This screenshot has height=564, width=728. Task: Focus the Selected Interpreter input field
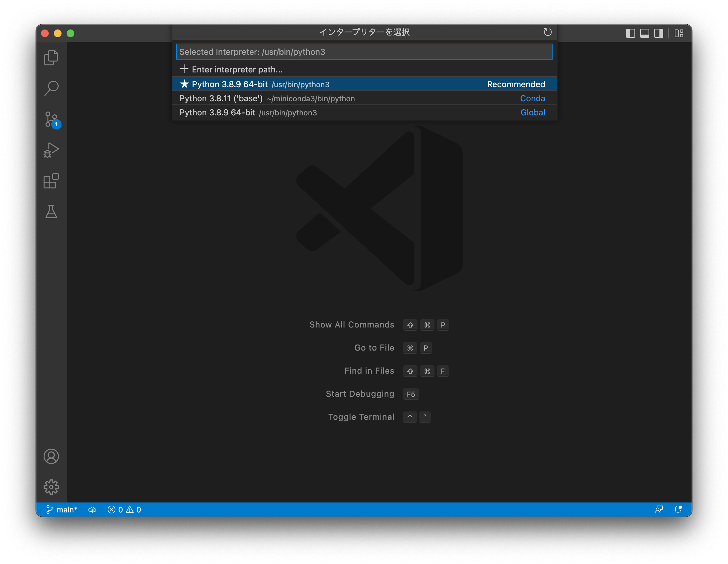pos(364,52)
